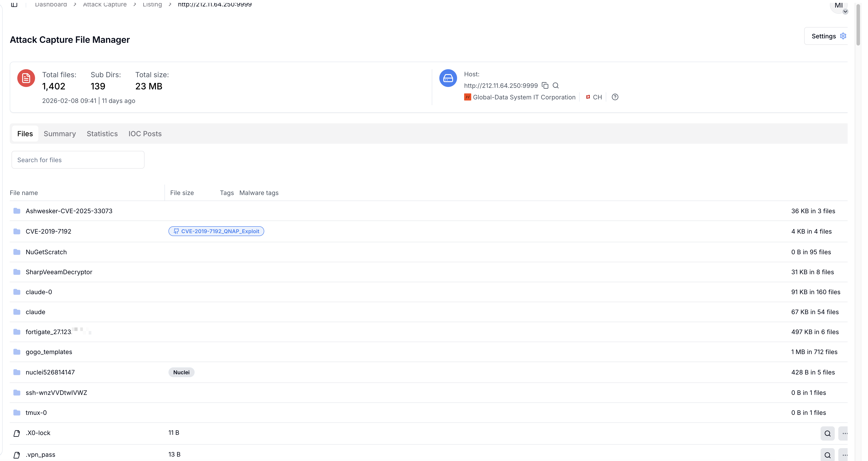Click the search icon beside host URL
868x461 pixels.
[556, 86]
